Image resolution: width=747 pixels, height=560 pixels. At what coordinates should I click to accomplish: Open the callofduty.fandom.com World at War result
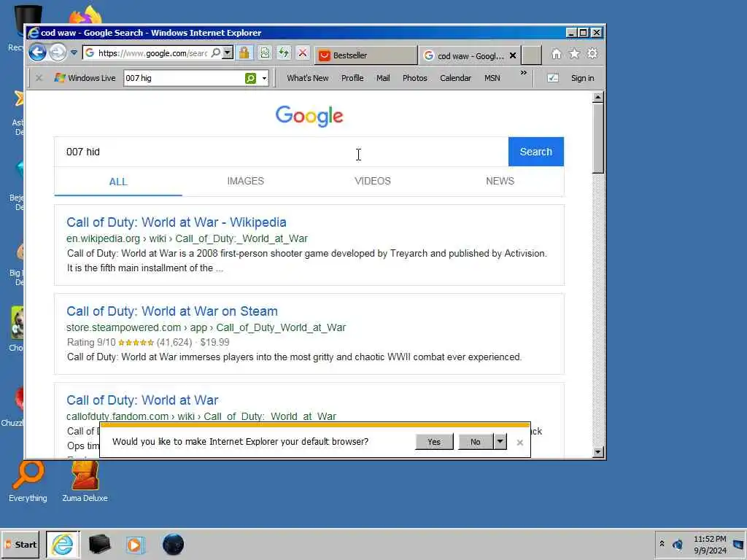click(x=142, y=400)
